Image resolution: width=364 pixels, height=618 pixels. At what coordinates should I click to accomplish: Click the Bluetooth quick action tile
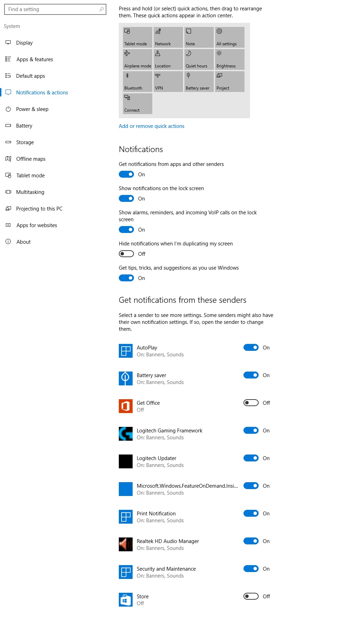(x=137, y=81)
